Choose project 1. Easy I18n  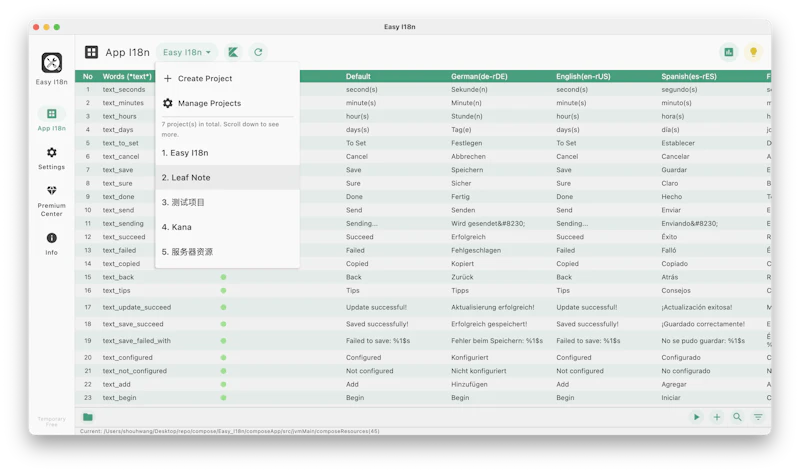click(x=228, y=153)
